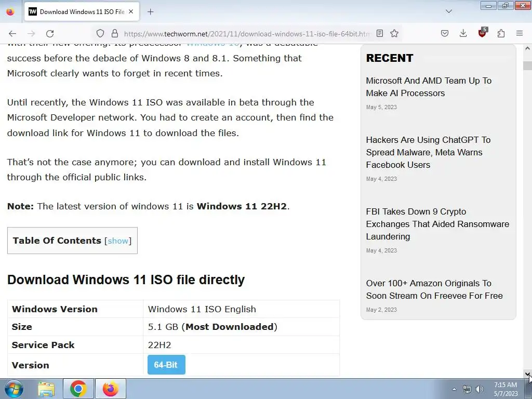This screenshot has width=532, height=399.
Task: Bookmark this page with the star icon
Action: 394,34
